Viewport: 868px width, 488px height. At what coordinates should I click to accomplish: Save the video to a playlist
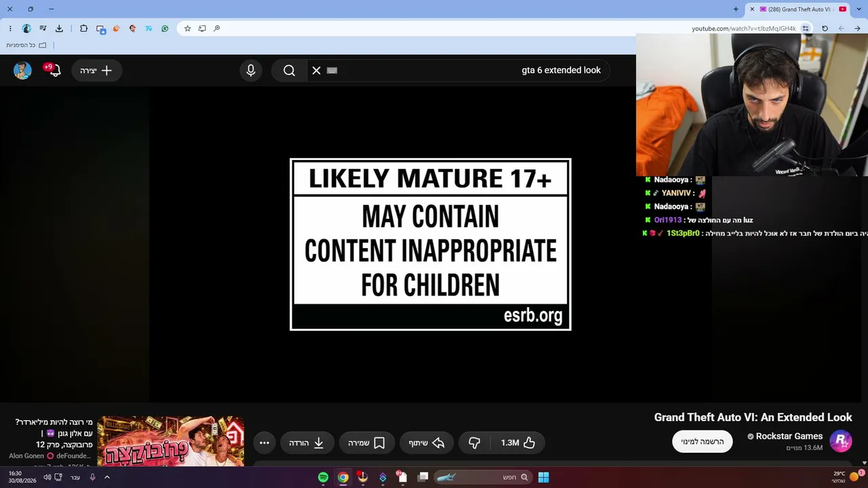(366, 443)
